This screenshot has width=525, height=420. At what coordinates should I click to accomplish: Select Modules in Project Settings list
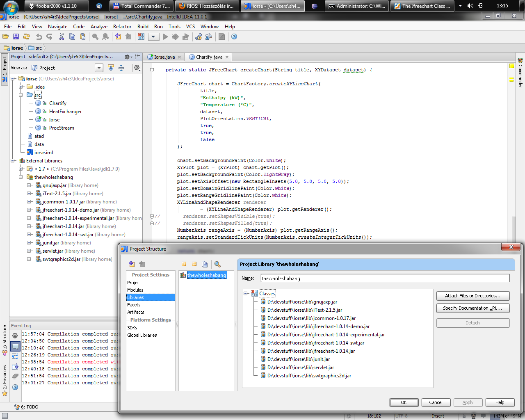click(x=135, y=290)
